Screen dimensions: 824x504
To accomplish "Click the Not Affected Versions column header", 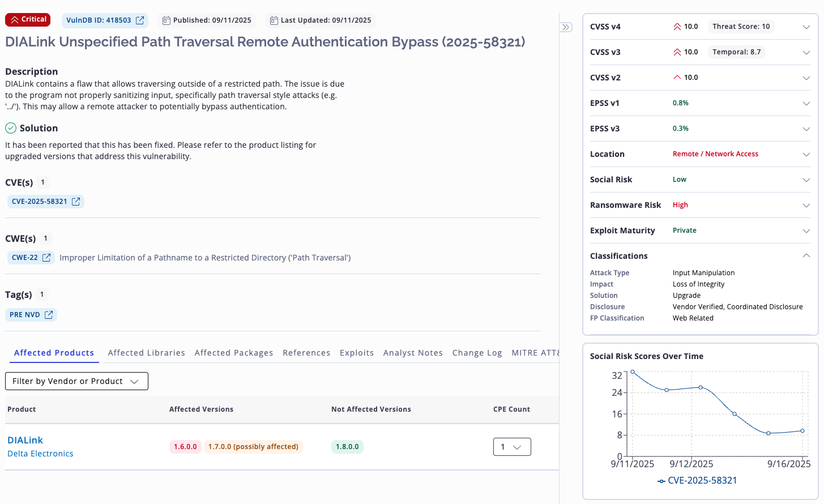I will 371,409.
